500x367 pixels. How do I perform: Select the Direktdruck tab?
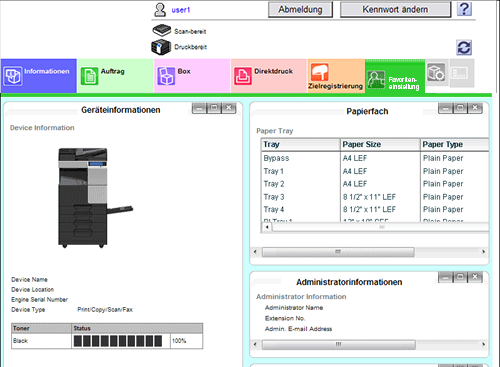tap(269, 76)
